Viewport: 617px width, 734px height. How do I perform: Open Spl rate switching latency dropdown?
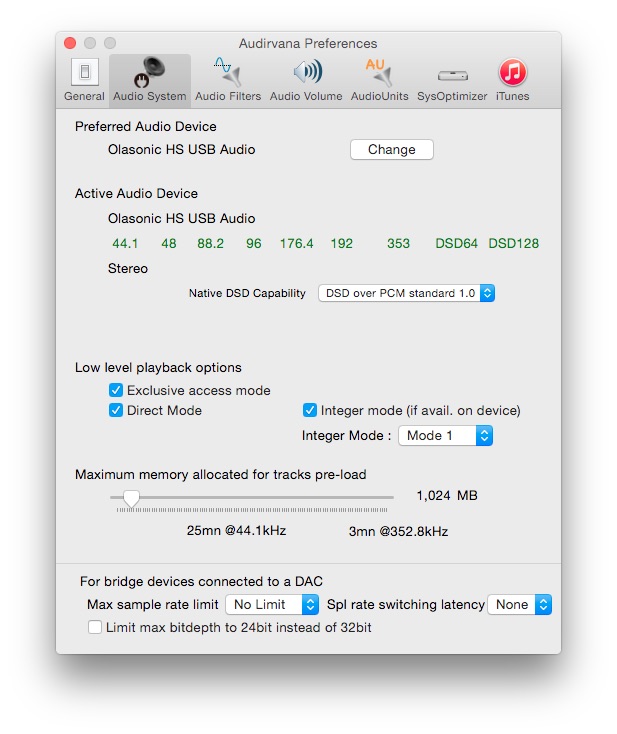pyautogui.click(x=520, y=604)
